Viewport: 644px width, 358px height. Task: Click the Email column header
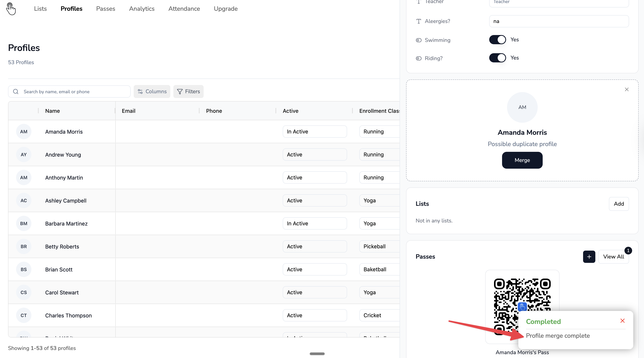click(x=129, y=111)
